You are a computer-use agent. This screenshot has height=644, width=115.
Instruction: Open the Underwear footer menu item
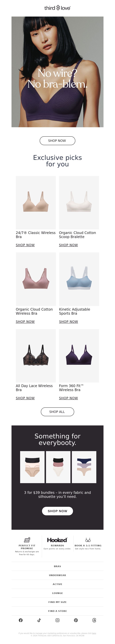(57, 575)
